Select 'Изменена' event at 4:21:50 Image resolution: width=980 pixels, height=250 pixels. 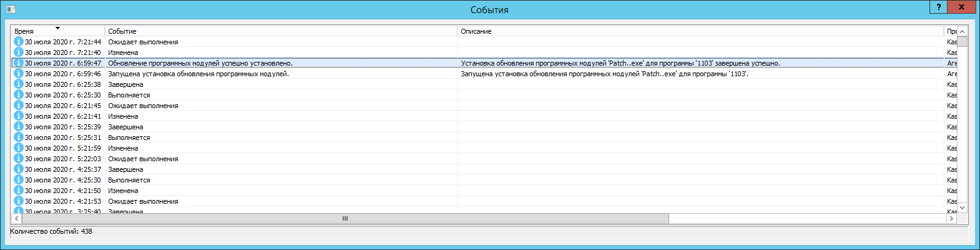coord(123,191)
